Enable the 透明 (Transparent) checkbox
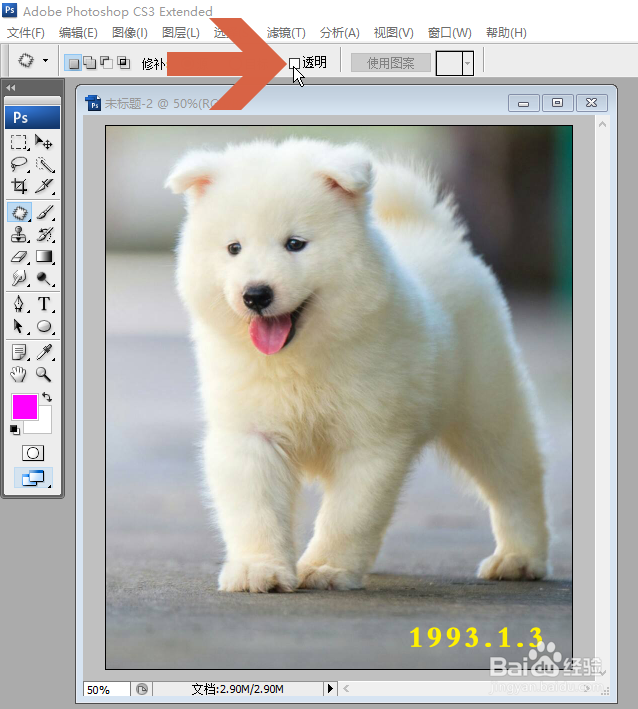Viewport: 638px width, 709px height. coord(294,63)
